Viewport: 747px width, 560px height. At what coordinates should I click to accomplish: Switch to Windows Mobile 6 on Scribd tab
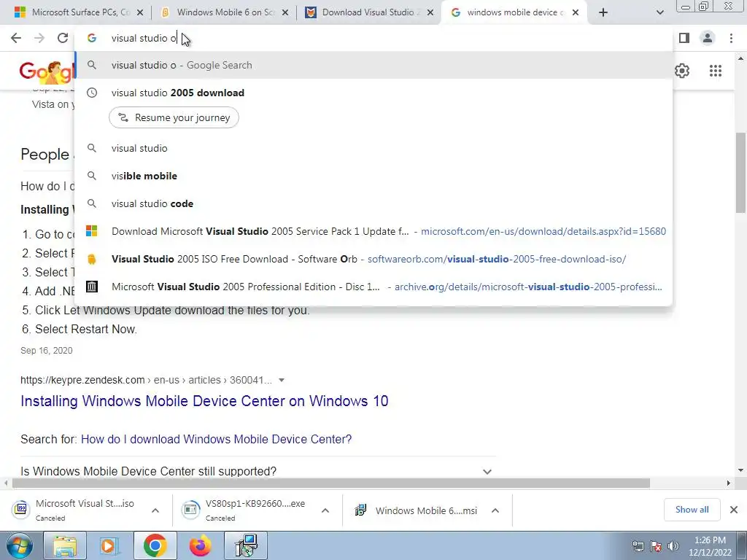(x=225, y=12)
